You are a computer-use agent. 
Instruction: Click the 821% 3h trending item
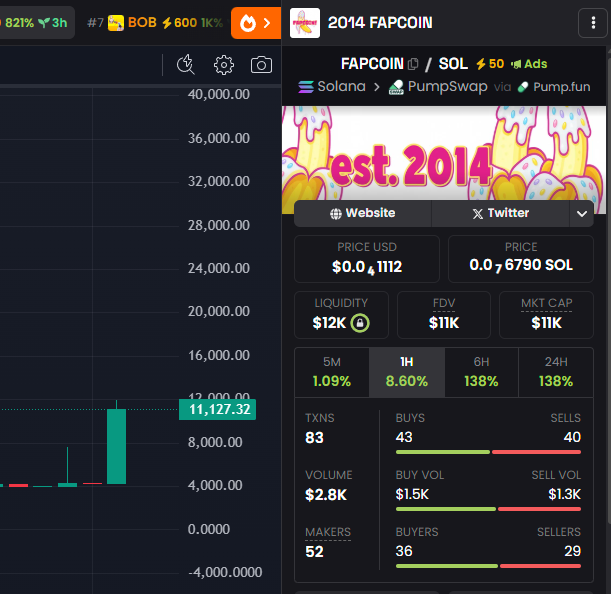[36, 23]
